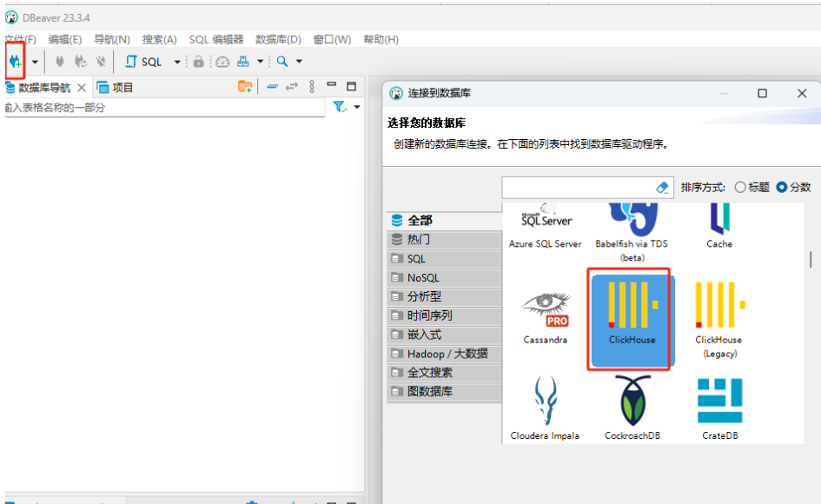Click the funnel filter settings icon
The width and height of the screenshot is (821, 504).
pos(340,107)
